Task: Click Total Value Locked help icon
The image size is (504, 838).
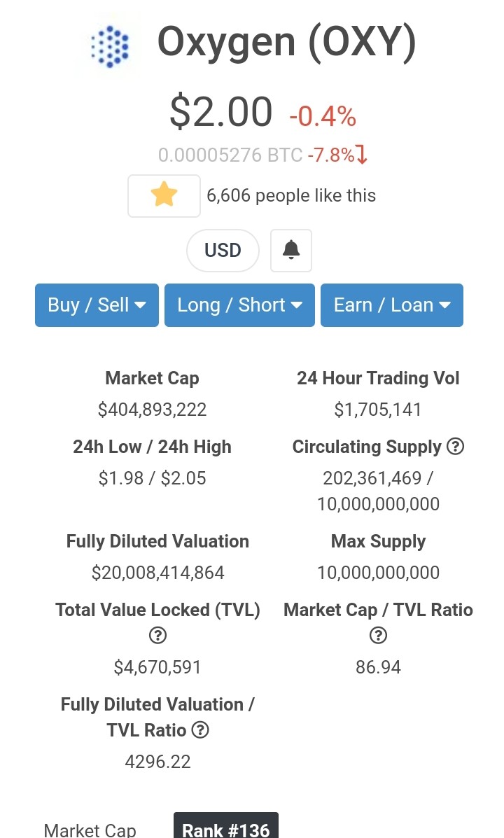Action: [157, 636]
